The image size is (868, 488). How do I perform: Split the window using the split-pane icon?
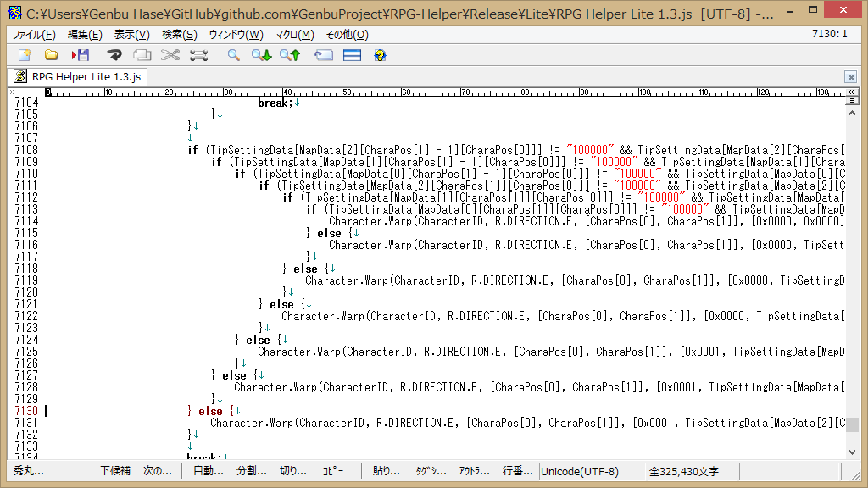point(352,55)
